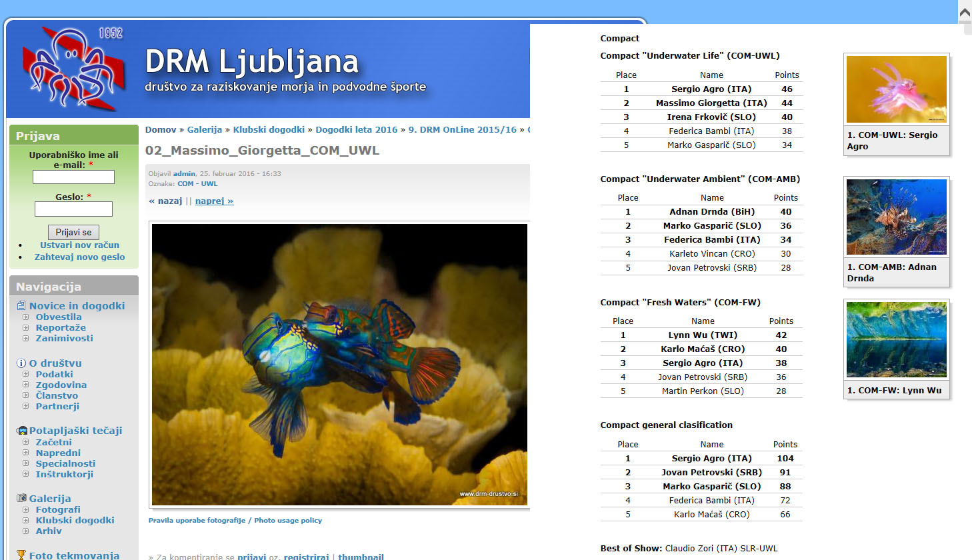
Task: Expand the Obvestila tree item
Action: tap(26, 317)
